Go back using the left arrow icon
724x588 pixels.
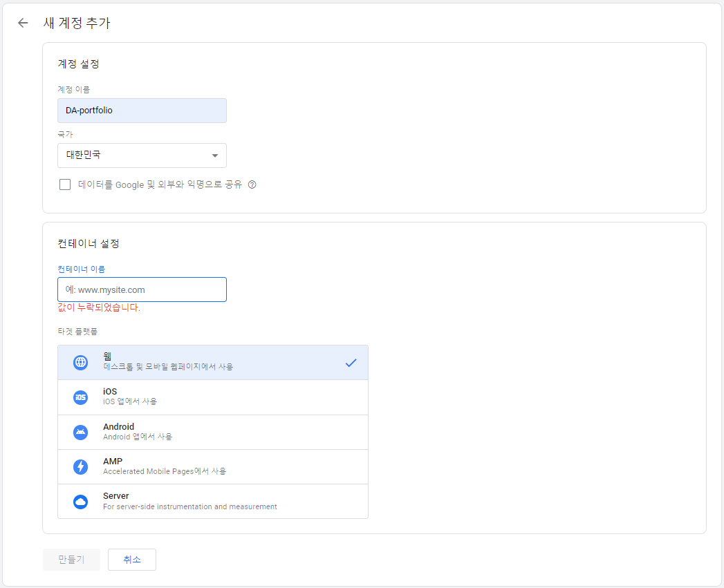click(23, 23)
